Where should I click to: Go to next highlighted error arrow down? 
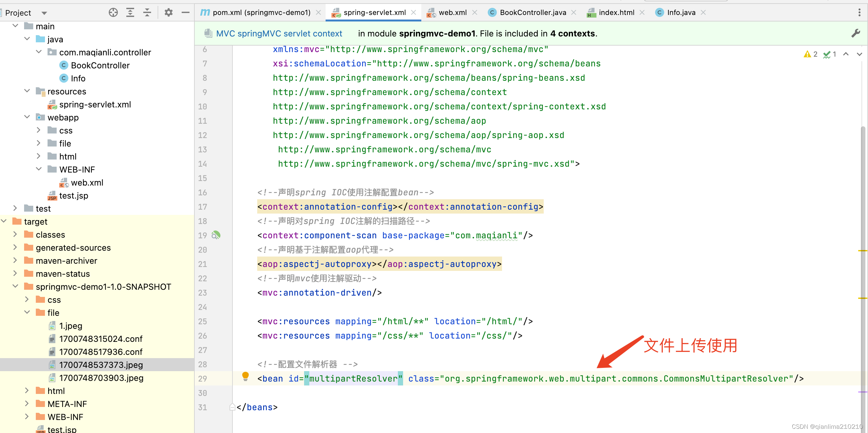[x=859, y=54]
